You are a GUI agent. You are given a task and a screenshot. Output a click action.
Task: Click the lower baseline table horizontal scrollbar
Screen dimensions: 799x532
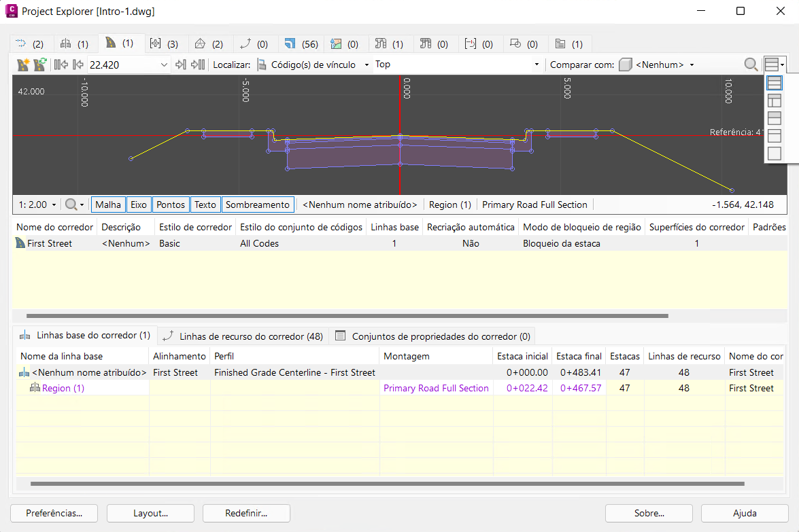click(x=388, y=484)
